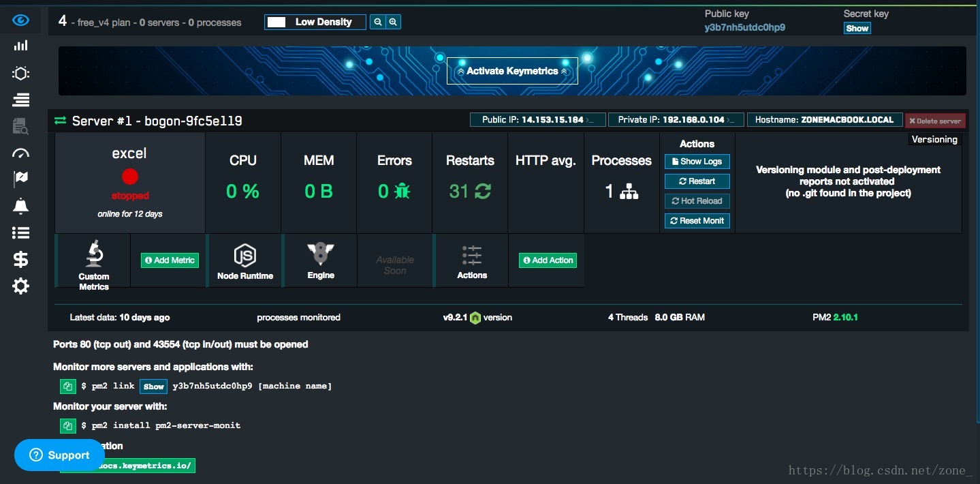Click the red stopped status circle
Image resolution: width=980 pixels, height=484 pixels.
point(130,177)
